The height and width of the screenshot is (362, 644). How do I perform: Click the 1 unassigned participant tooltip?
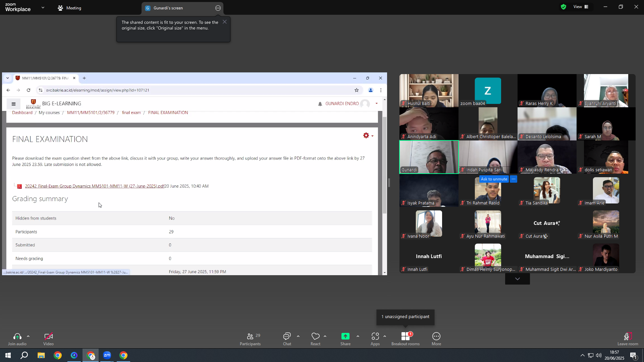pos(406,317)
